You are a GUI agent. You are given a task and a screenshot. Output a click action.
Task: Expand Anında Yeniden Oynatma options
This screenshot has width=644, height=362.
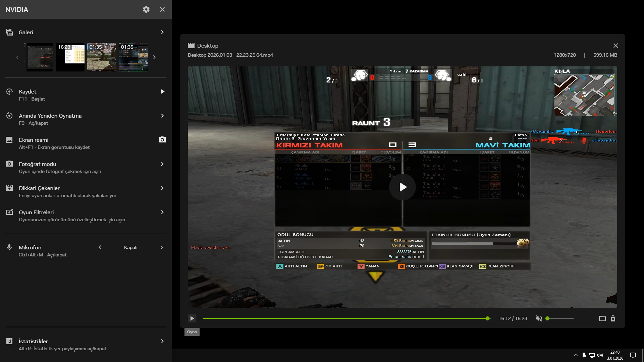162,116
